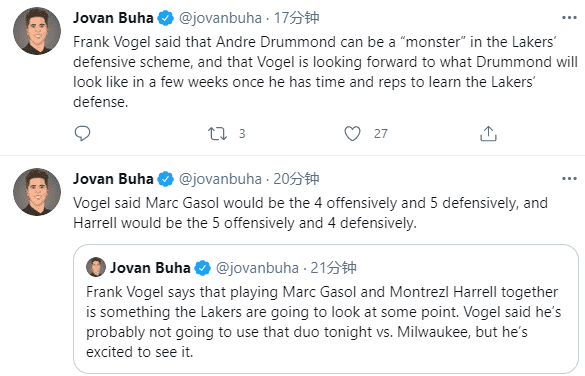The height and width of the screenshot is (376, 585).
Task: Click verified badge on first tweet
Action: click(165, 18)
